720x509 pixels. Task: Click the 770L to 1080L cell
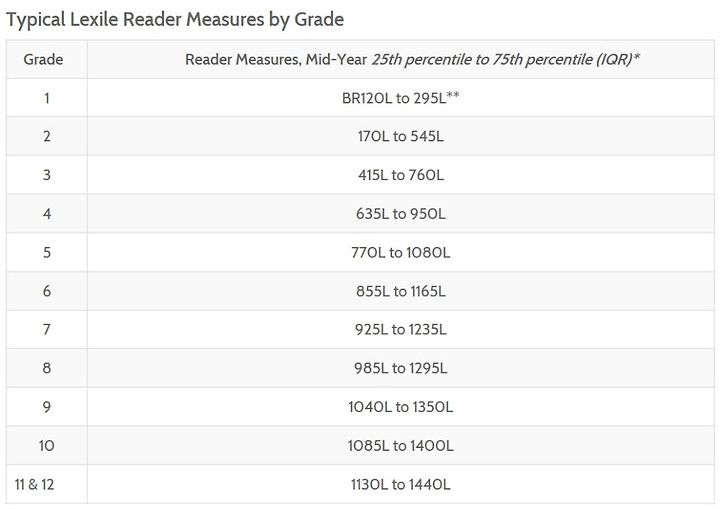point(401,252)
